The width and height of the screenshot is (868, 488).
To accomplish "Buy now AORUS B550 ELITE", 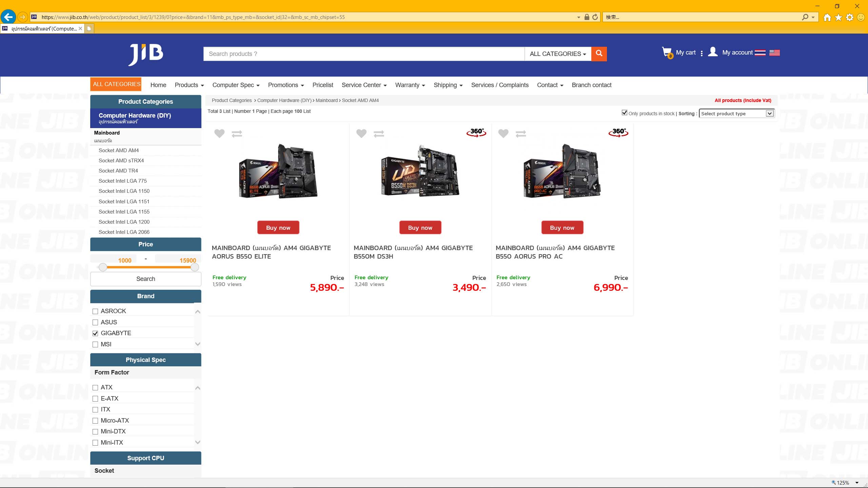I will click(x=278, y=227).
